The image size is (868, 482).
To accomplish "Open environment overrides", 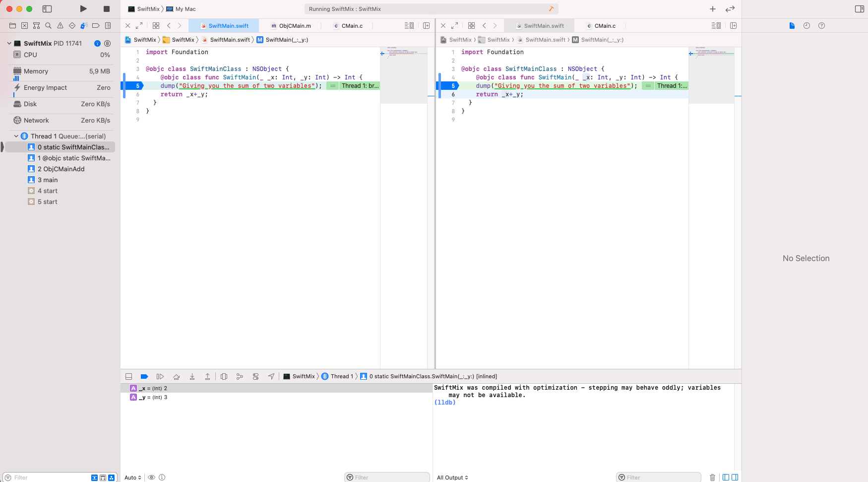I will tap(255, 376).
